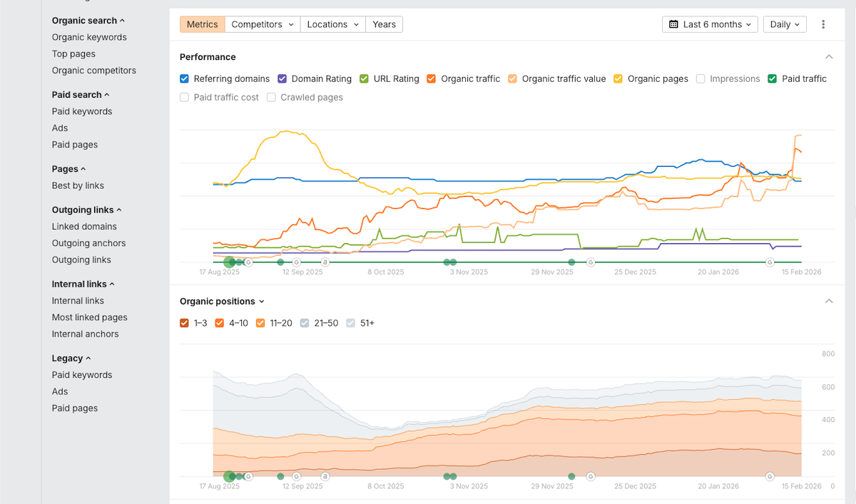
Task: Click Google update marker near 15 Feb 2026
Action: 770,262
